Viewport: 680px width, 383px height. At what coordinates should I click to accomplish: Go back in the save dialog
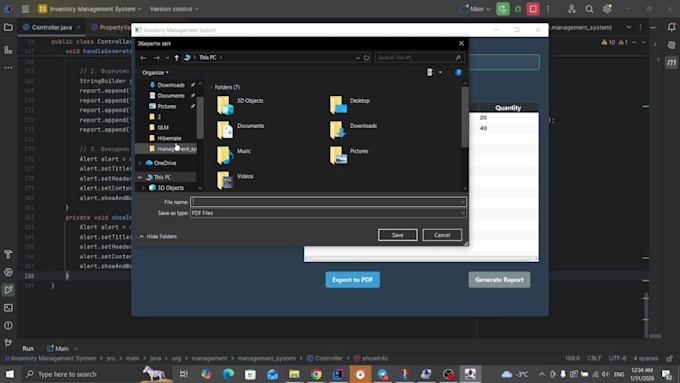[143, 58]
